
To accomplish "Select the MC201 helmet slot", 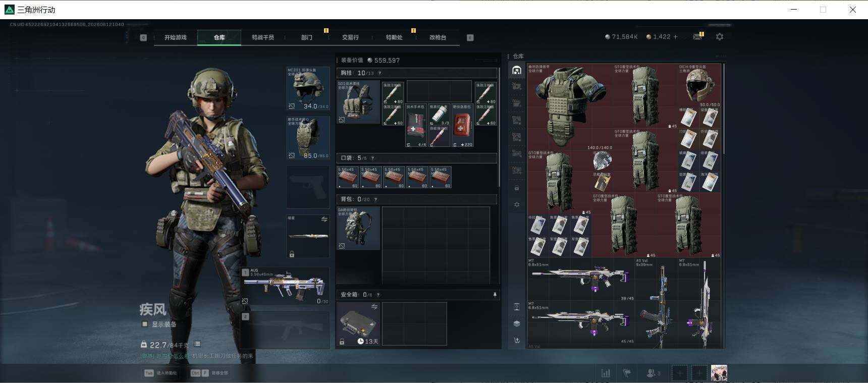I will pyautogui.click(x=308, y=88).
